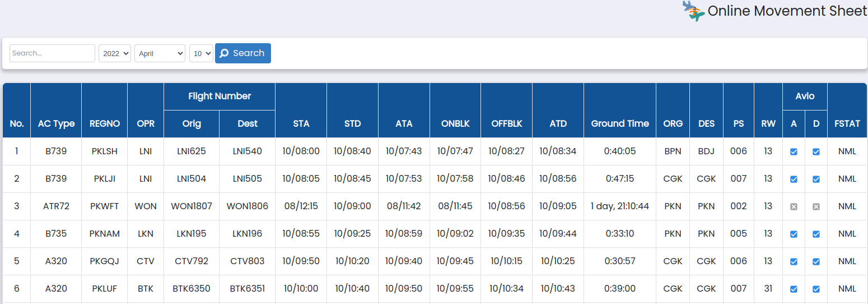Click the AC Type column header
The image size is (868, 304).
pos(56,123)
